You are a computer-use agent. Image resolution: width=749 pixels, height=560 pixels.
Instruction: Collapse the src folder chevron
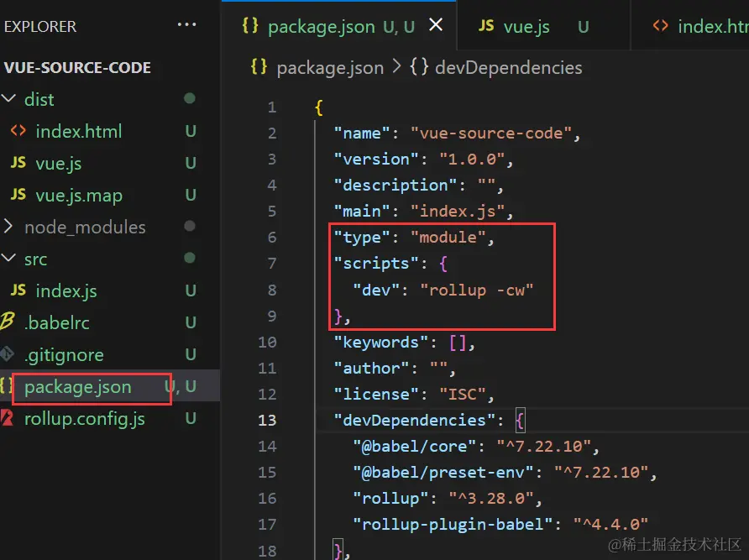click(x=8, y=258)
